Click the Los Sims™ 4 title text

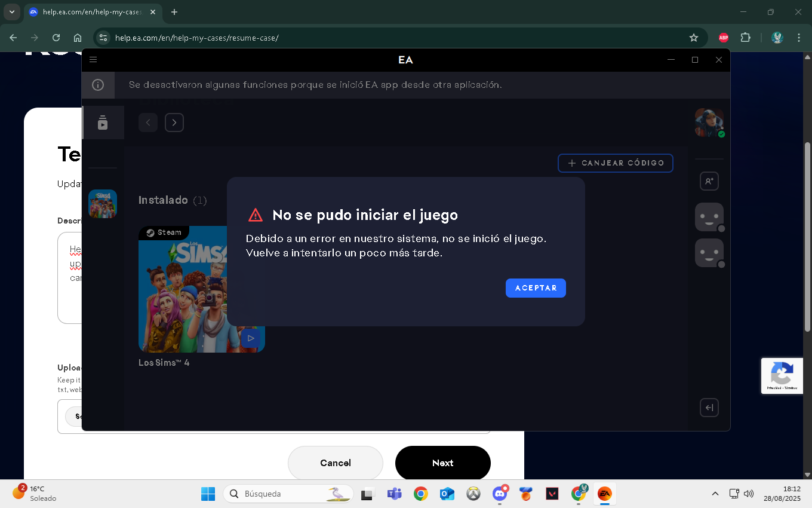(x=164, y=363)
